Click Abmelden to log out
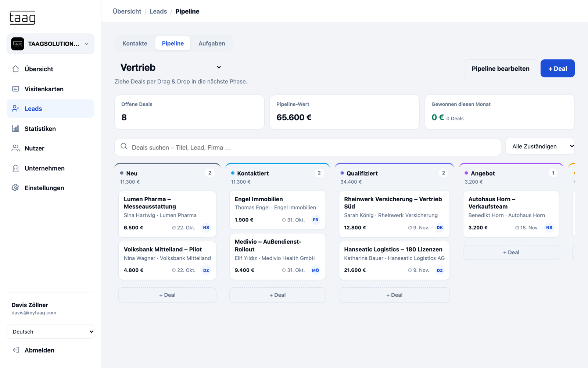 [x=50, y=350]
